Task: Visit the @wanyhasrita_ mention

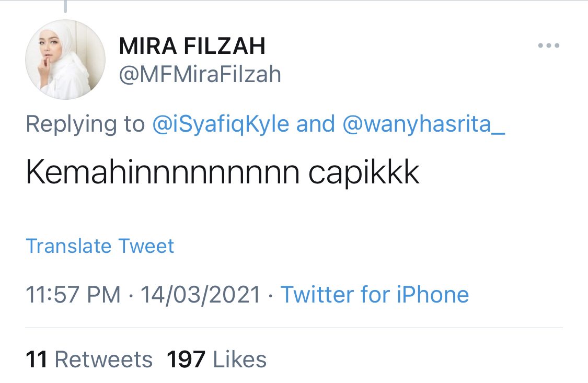Action: (424, 124)
